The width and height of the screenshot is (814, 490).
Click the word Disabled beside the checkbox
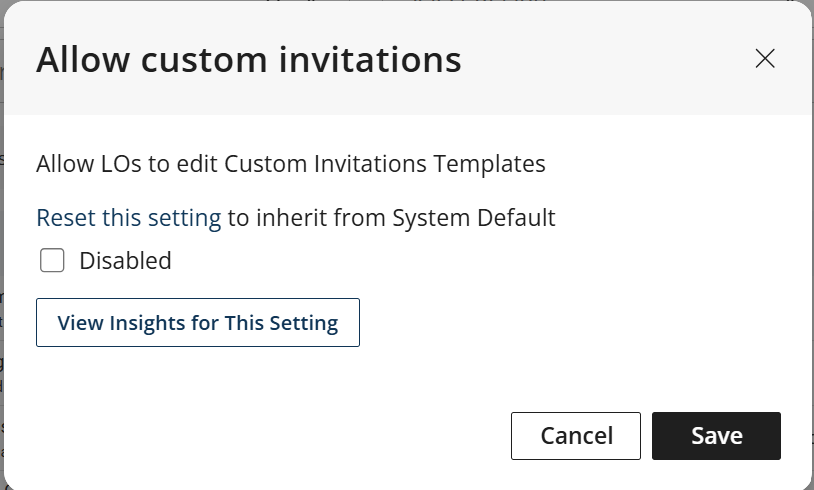point(125,261)
